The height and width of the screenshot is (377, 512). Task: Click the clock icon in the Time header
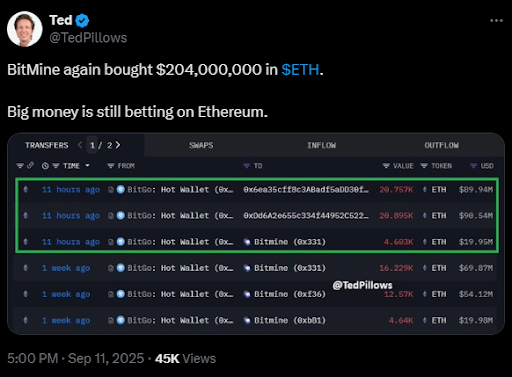45,166
